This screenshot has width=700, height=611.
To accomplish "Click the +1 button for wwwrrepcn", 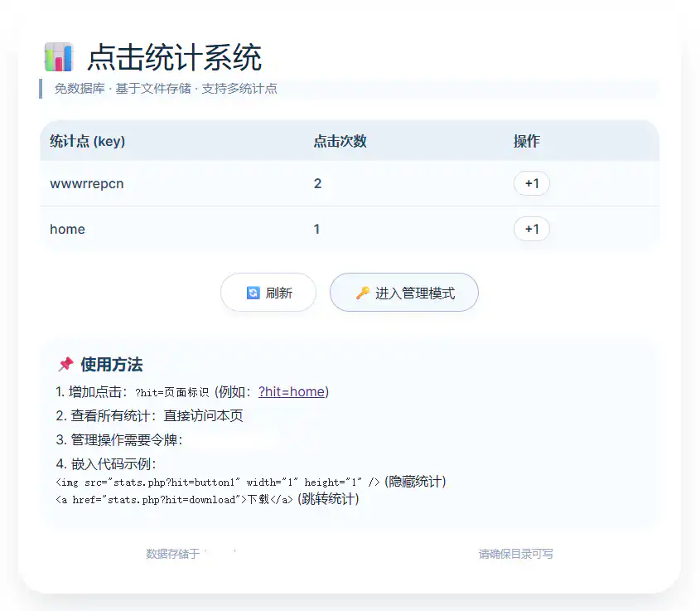I will coord(531,183).
